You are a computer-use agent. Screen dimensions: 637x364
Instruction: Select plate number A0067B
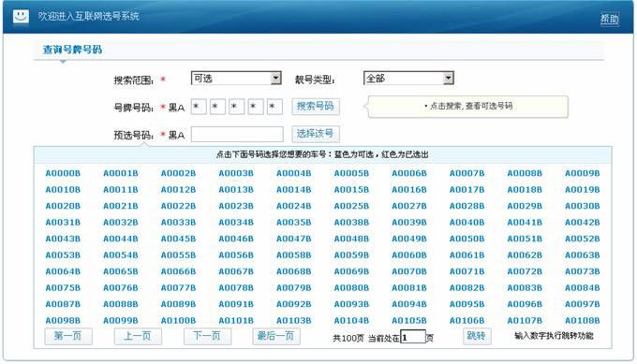pyautogui.click(x=236, y=271)
